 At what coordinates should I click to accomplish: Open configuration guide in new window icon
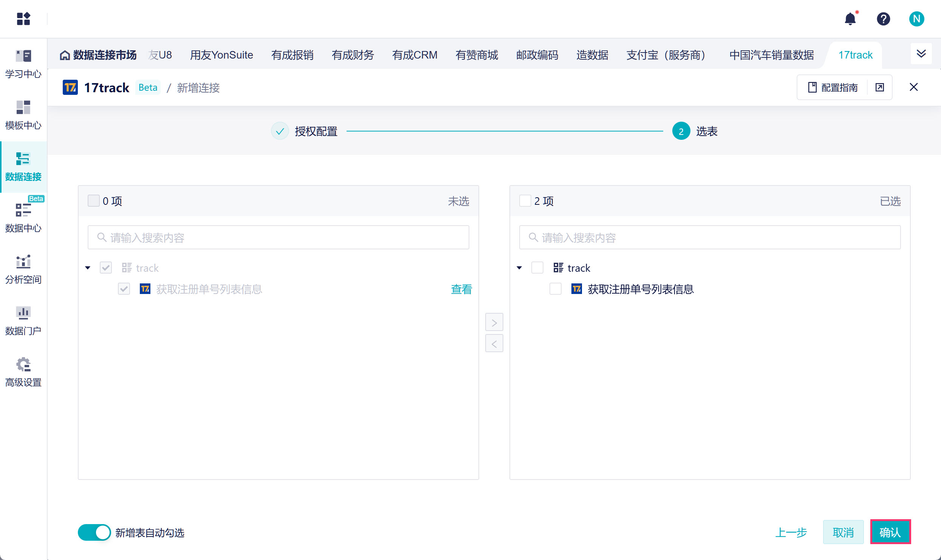click(880, 88)
